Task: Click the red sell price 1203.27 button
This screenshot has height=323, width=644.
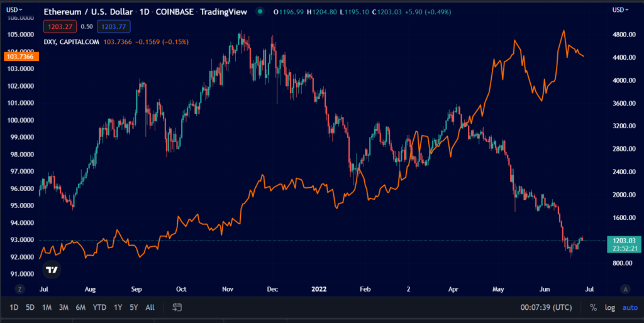Action: (x=60, y=26)
